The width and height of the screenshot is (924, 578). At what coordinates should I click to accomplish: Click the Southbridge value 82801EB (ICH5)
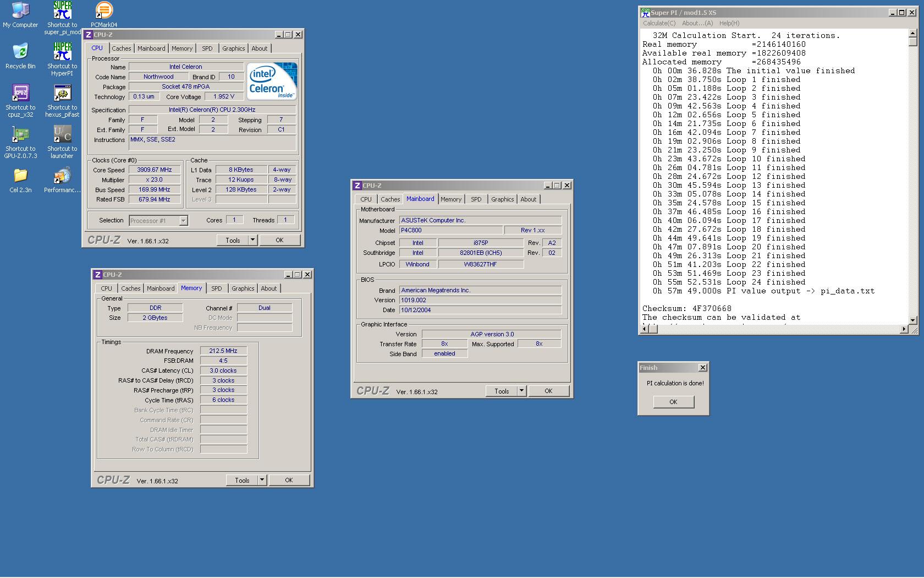481,253
